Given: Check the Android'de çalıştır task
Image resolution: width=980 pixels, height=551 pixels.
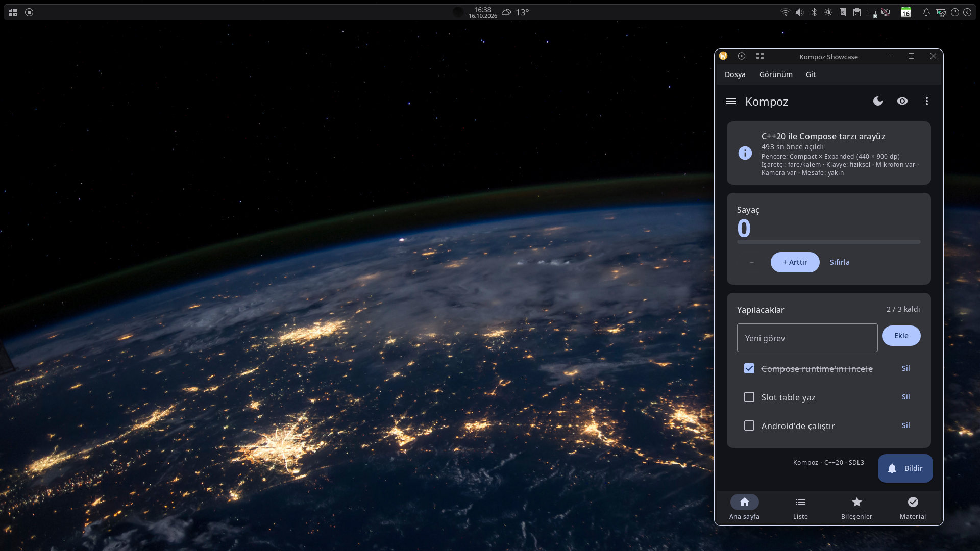Looking at the screenshot, I should point(749,425).
